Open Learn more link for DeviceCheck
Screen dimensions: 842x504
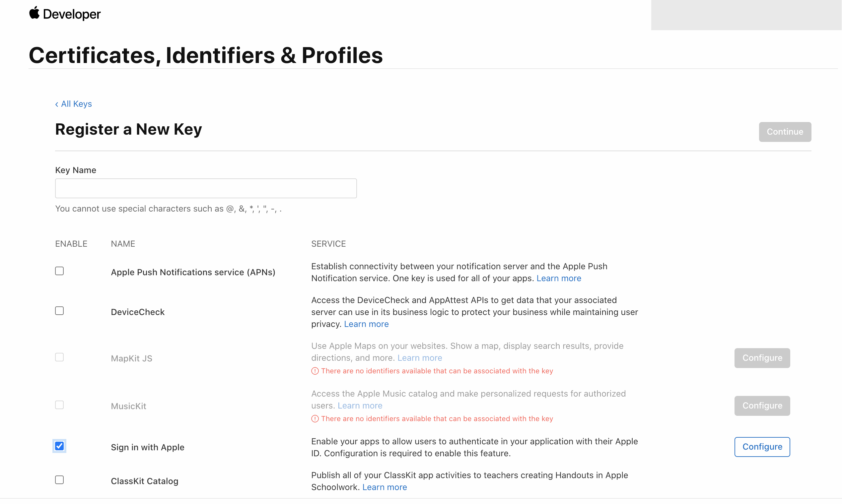point(366,324)
